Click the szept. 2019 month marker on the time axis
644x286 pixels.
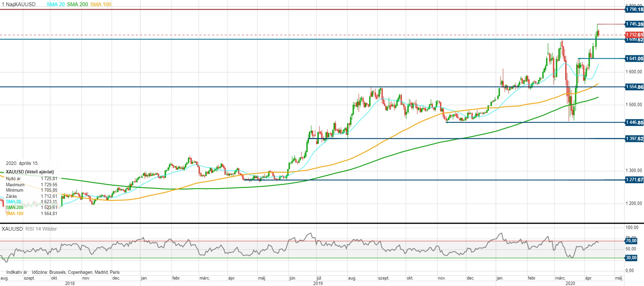pyautogui.click(x=384, y=278)
